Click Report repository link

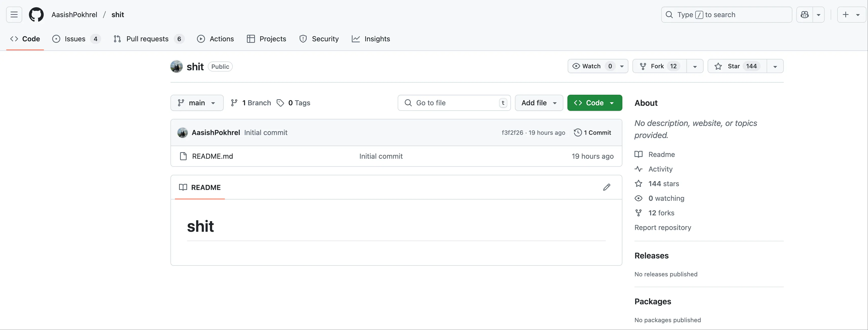pos(662,227)
